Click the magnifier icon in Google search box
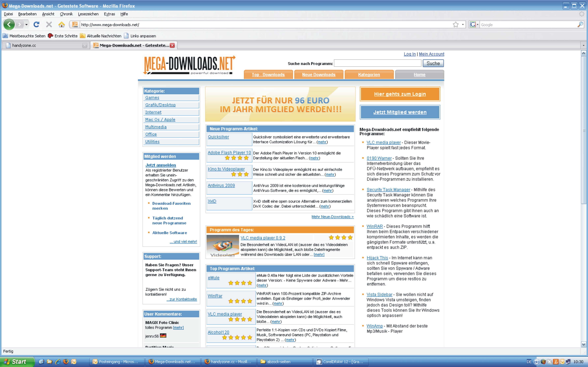 pos(580,25)
